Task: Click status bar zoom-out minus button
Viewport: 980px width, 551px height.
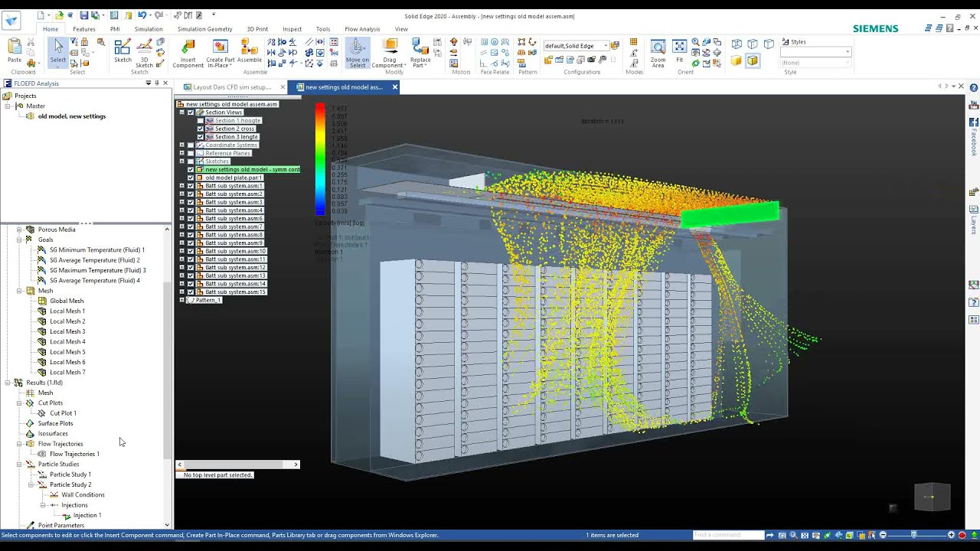Action: [x=883, y=535]
